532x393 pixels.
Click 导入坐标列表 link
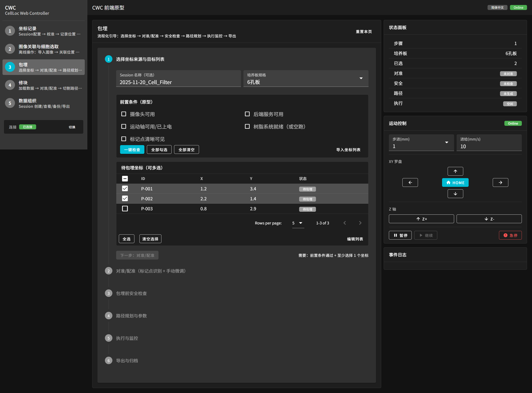(348, 150)
